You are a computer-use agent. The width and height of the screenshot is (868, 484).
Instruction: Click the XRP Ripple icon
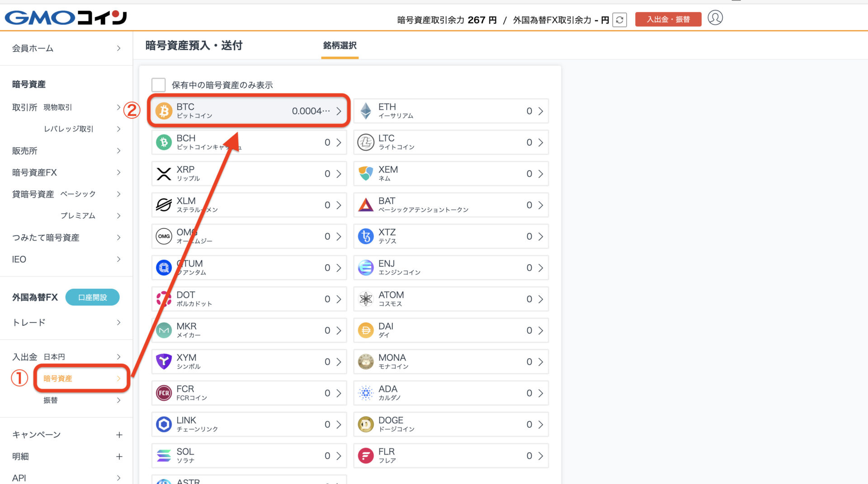tap(164, 174)
